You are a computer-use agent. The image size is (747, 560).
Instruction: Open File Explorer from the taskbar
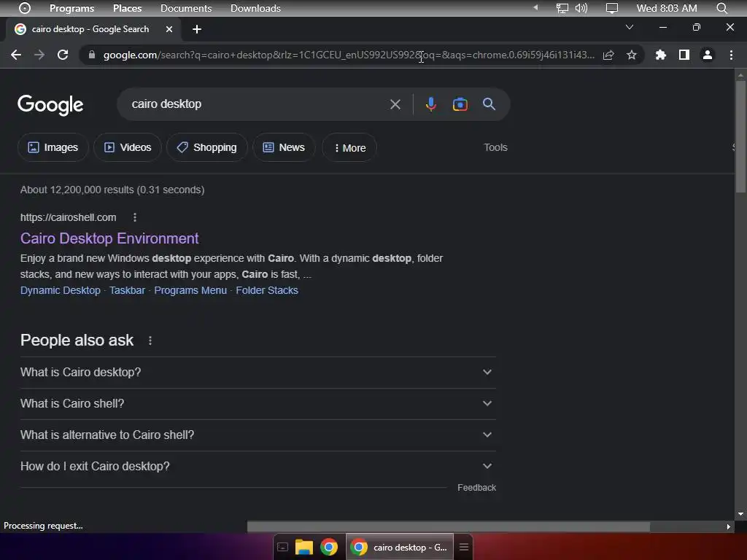coord(304,547)
